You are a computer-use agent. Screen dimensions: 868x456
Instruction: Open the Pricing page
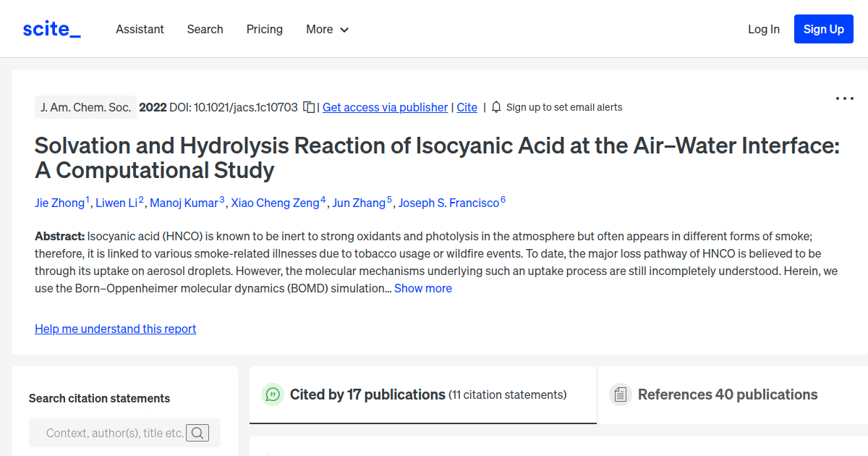pos(264,29)
